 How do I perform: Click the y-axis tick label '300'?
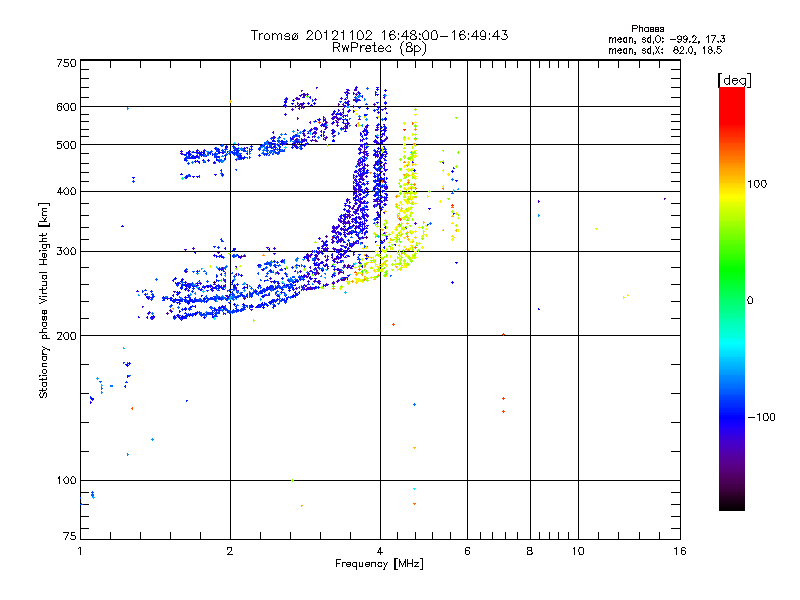67,252
